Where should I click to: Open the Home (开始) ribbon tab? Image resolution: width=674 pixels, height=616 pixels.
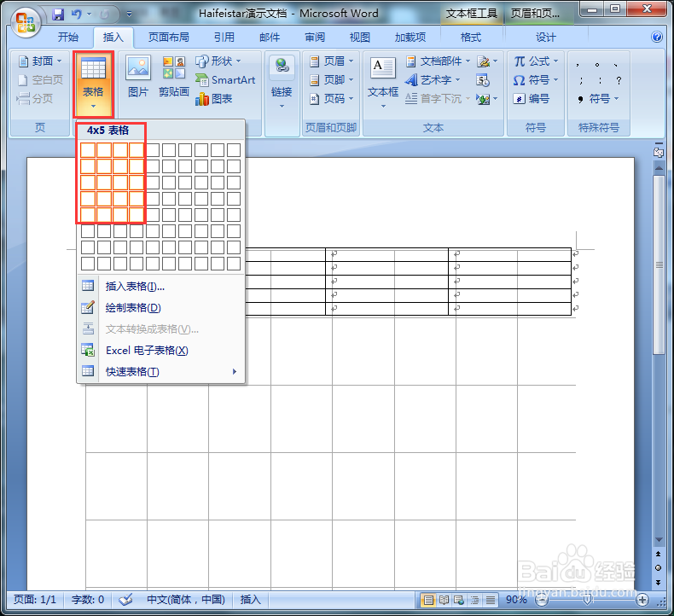(68, 38)
